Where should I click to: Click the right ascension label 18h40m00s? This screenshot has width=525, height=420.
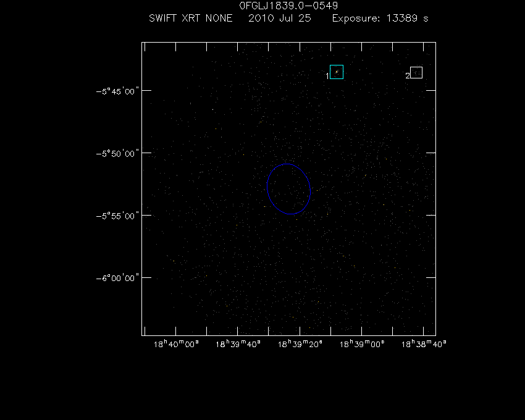176,344
